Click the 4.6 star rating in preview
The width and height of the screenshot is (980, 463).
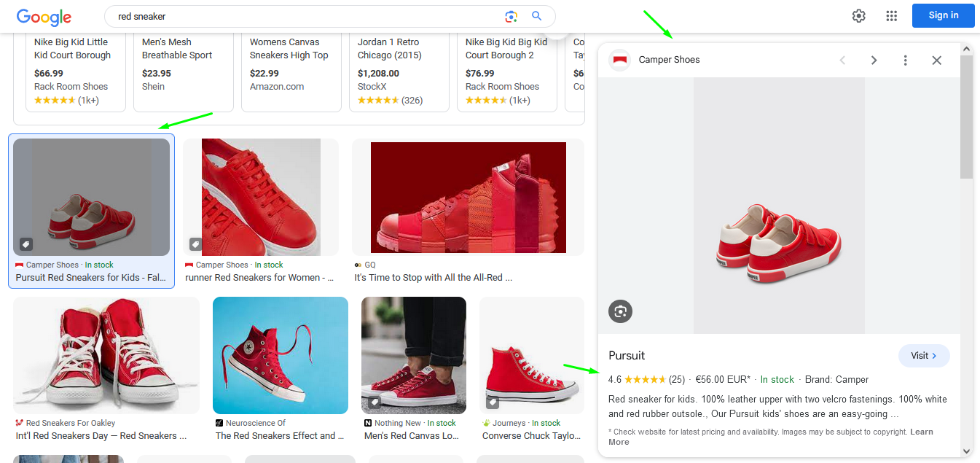pyautogui.click(x=646, y=379)
